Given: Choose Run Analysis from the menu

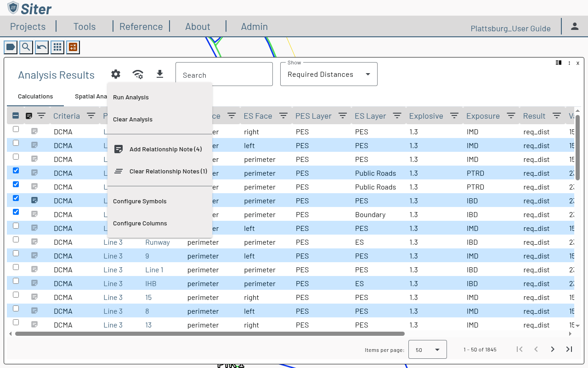Looking at the screenshot, I should pos(160,98).
